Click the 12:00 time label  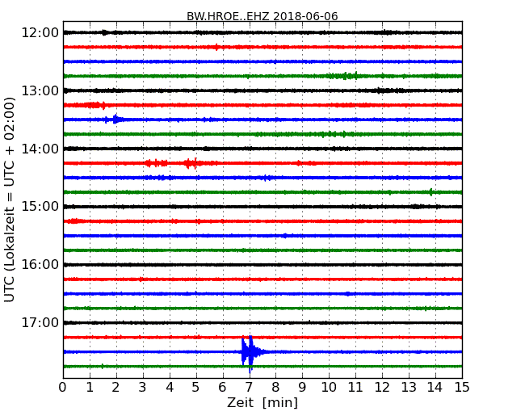coord(40,33)
